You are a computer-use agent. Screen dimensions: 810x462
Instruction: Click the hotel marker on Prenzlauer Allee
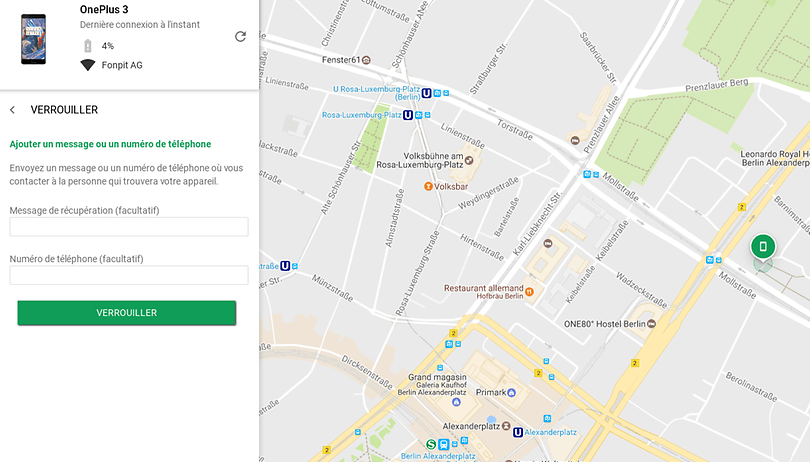[x=575, y=140]
